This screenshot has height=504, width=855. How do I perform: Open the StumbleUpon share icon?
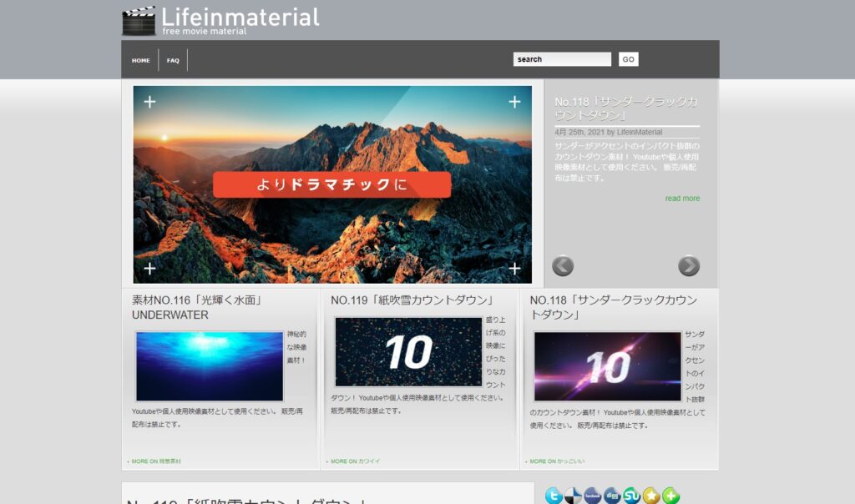click(x=632, y=496)
